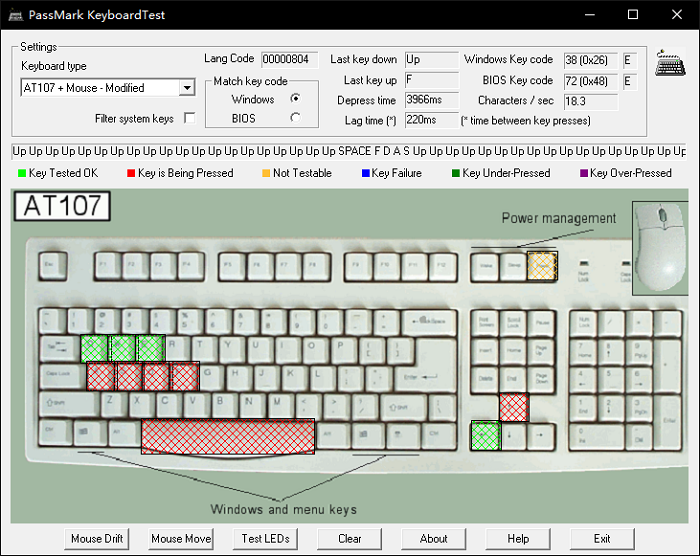Click the Windows and menu keys caption
This screenshot has width=700, height=556.
pyautogui.click(x=283, y=510)
